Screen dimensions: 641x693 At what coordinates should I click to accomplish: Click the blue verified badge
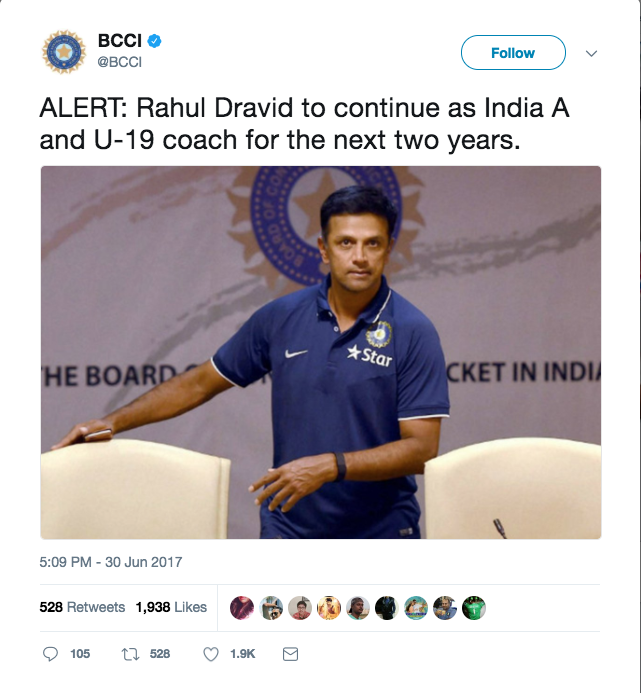tap(154, 41)
